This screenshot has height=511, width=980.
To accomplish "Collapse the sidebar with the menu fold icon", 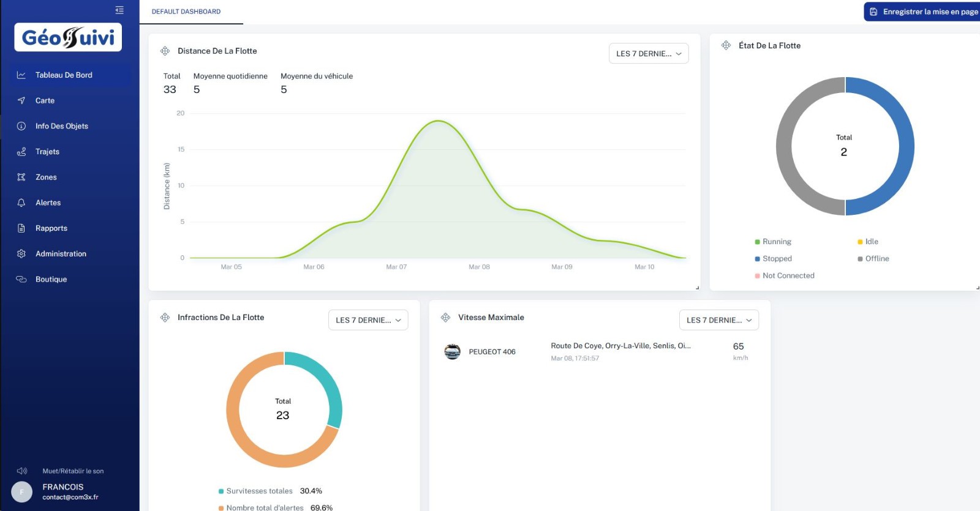I will coord(119,10).
